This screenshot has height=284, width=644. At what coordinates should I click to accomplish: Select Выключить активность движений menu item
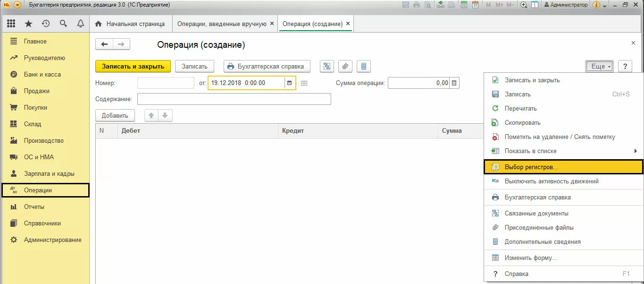point(564,181)
